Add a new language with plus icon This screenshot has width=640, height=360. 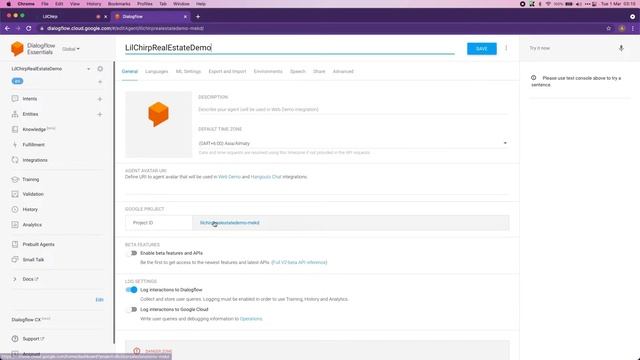pyautogui.click(x=100, y=82)
